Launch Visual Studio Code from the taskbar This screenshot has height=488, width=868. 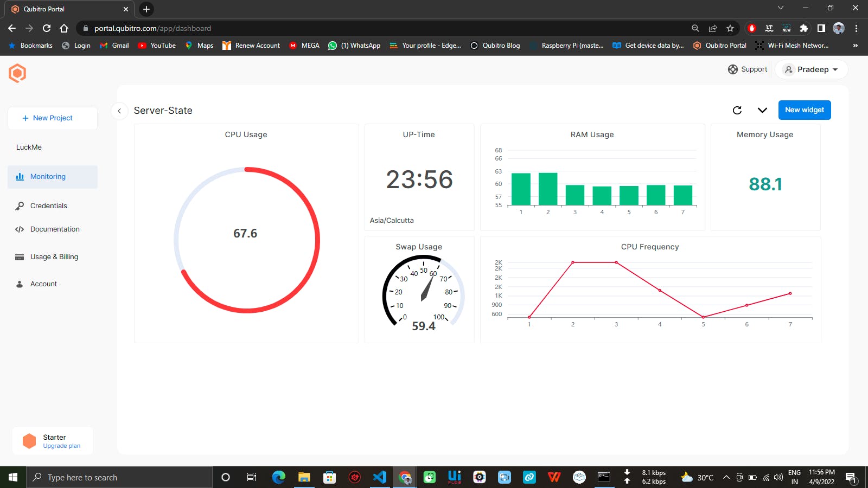pos(380,477)
